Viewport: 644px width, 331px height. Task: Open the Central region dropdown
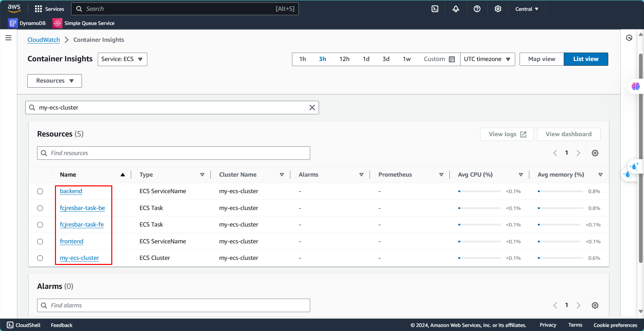[527, 9]
